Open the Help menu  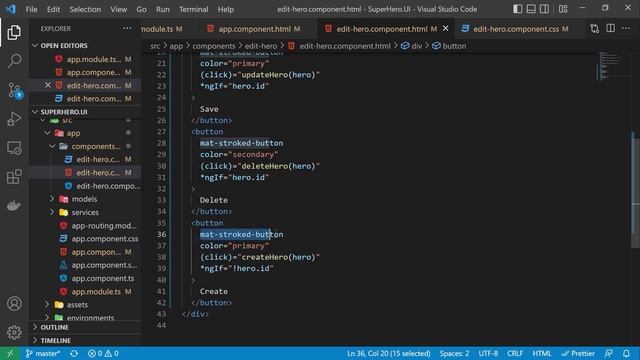coord(225,9)
